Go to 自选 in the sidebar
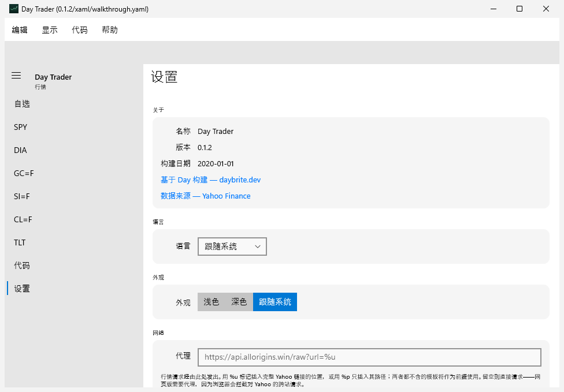 point(73,104)
